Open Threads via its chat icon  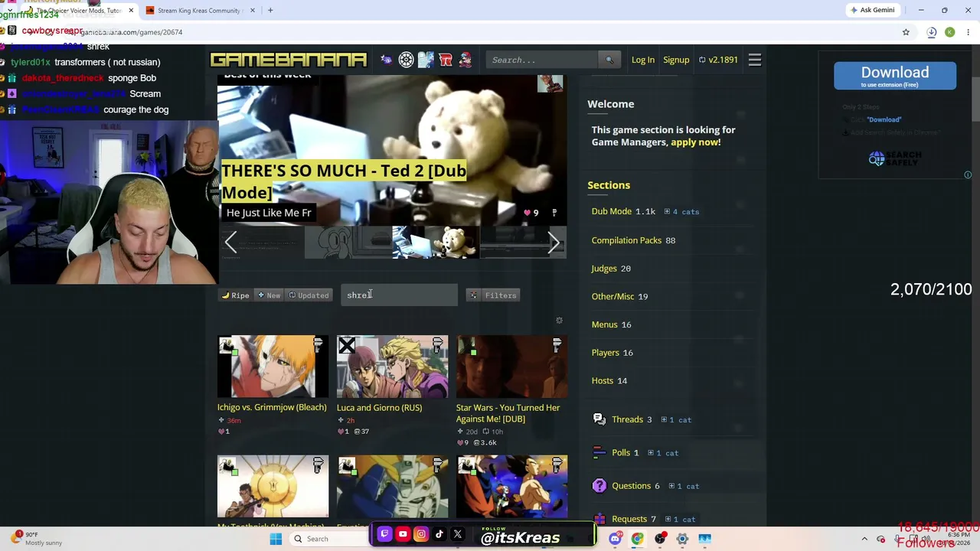click(x=599, y=419)
